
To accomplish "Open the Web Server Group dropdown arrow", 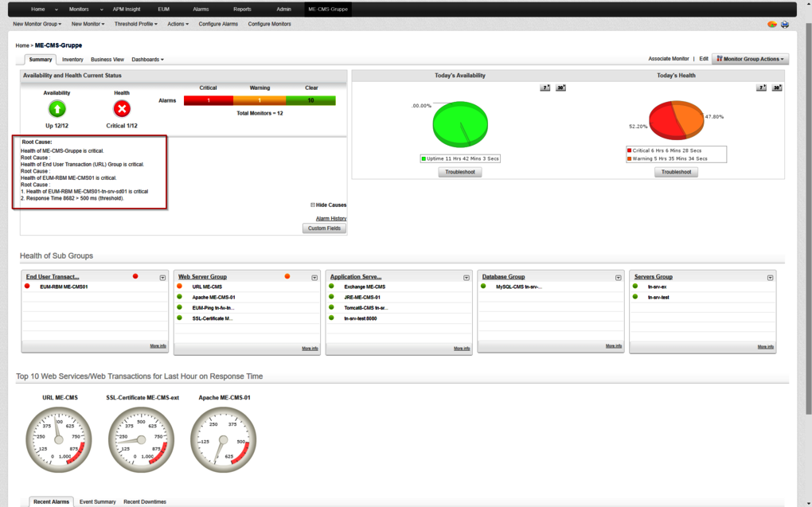I will (314, 278).
